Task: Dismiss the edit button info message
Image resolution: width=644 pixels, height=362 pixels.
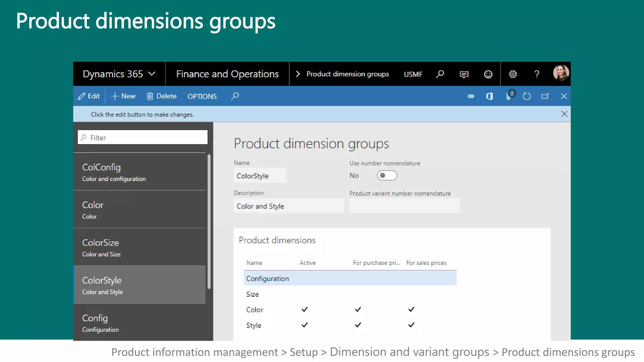Action: click(564, 114)
